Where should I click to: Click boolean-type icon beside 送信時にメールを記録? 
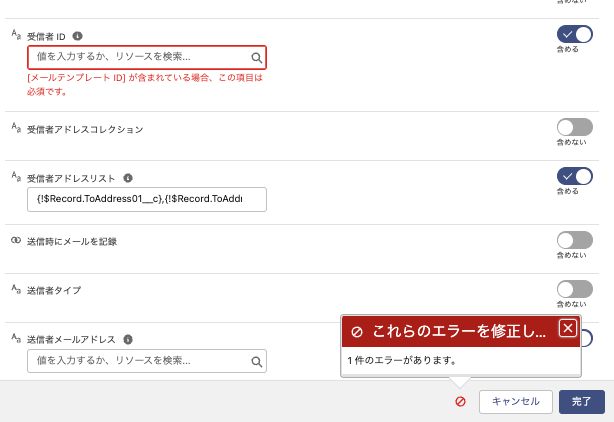click(x=16, y=240)
